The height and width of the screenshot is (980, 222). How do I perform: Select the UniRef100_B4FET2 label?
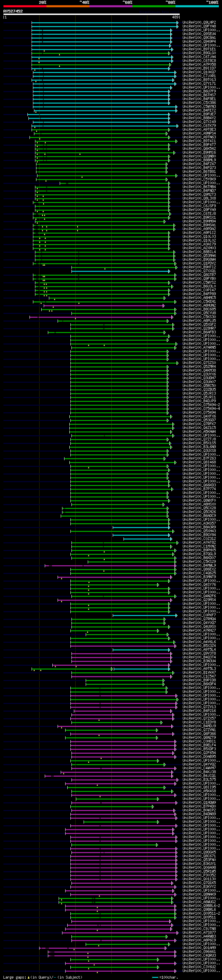[199, 110]
